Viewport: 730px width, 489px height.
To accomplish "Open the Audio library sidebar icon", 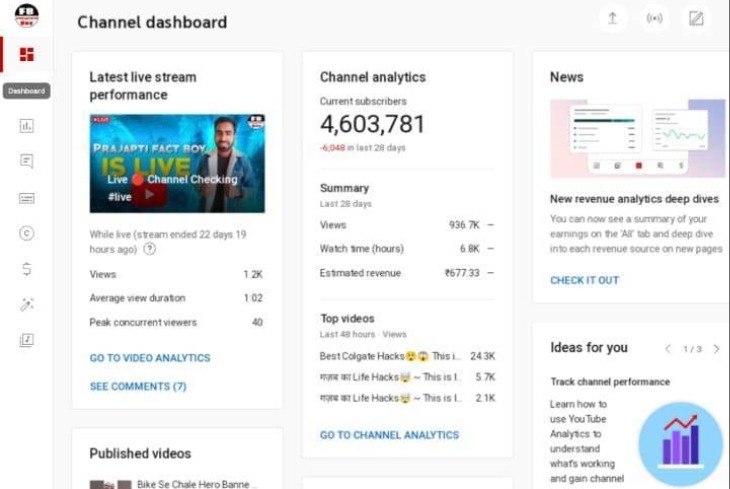I will pyautogui.click(x=27, y=340).
